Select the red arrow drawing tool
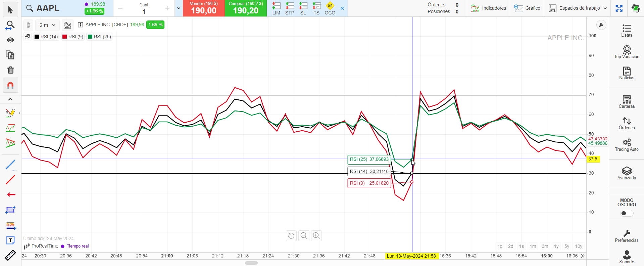 click(11, 194)
